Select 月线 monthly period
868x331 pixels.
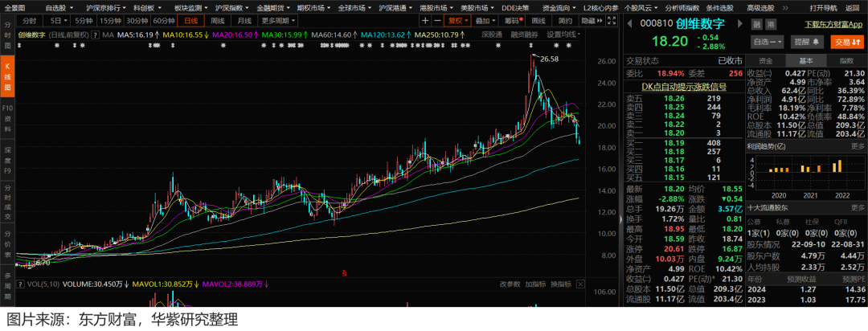[x=244, y=20]
